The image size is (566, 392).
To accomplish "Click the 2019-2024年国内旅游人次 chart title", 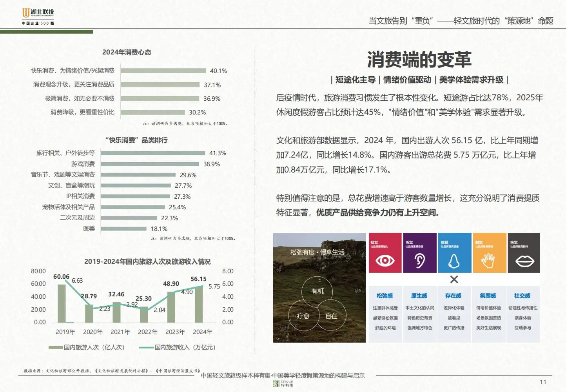I will [147, 261].
